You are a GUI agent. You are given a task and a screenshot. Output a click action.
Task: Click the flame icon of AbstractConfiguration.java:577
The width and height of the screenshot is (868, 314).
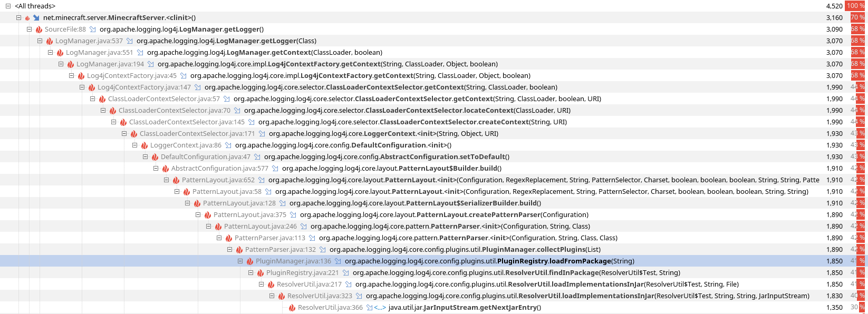point(166,169)
